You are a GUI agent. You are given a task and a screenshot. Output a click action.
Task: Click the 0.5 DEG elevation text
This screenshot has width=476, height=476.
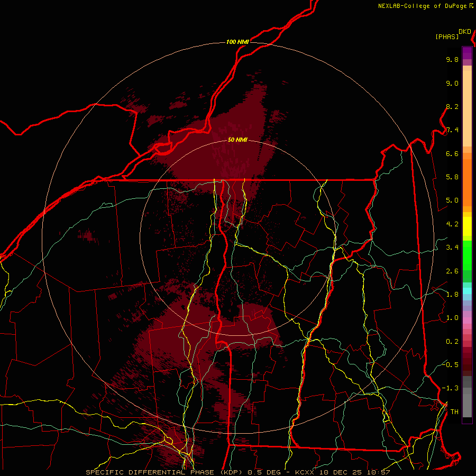pyautogui.click(x=263, y=472)
